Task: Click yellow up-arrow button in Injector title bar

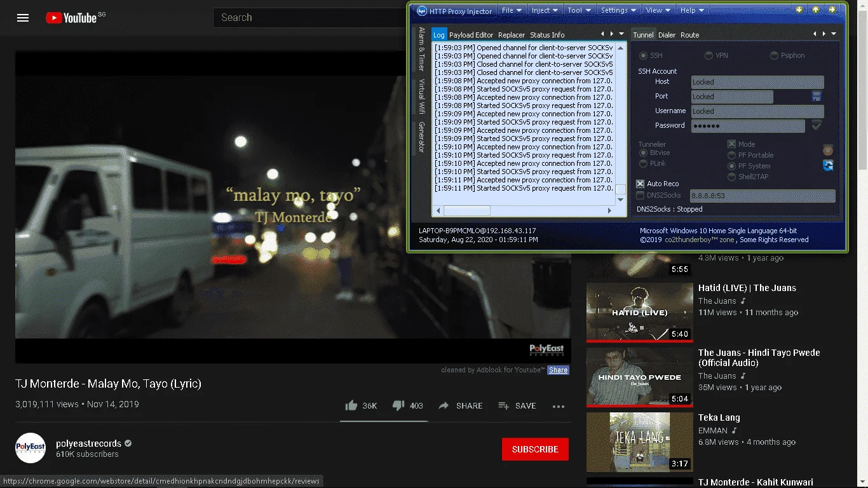Action: (x=816, y=10)
